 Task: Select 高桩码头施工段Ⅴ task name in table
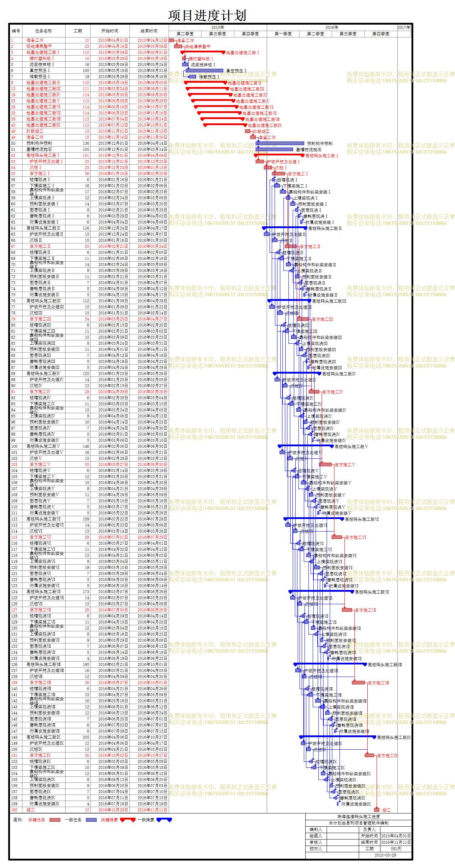[x=43, y=446]
